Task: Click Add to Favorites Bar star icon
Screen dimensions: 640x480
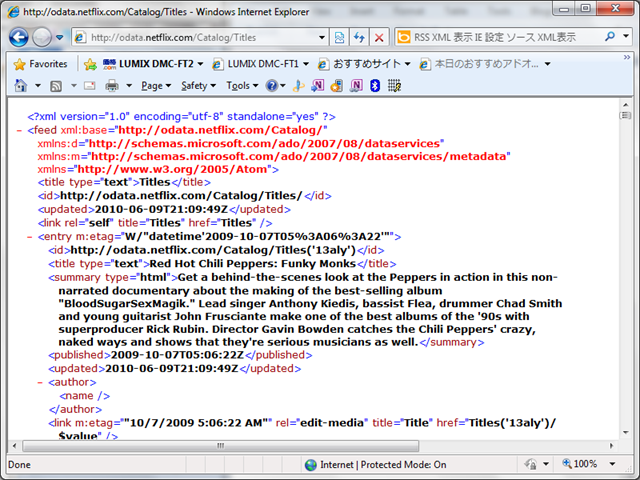Action: tap(90, 64)
